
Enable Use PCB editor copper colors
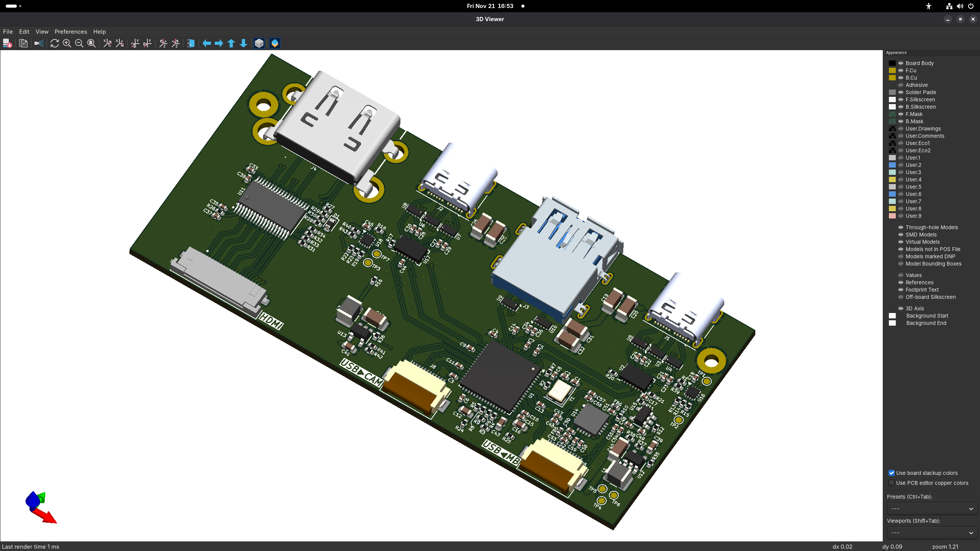[x=892, y=483]
